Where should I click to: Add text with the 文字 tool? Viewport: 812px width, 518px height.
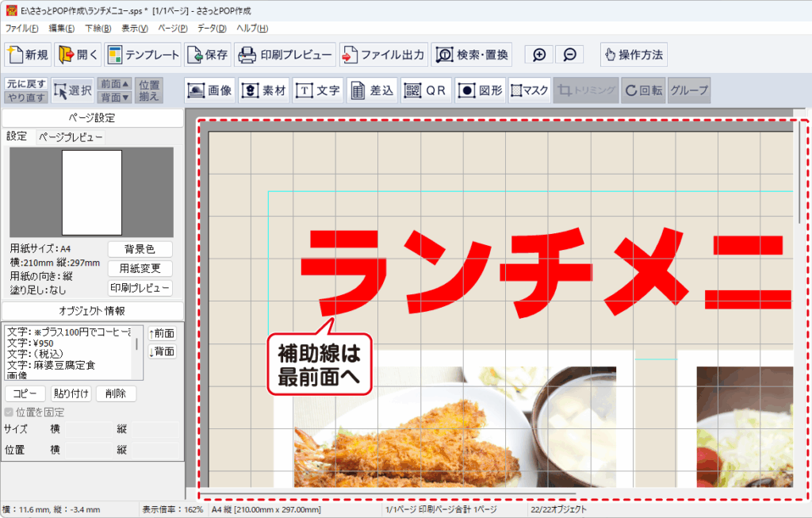point(317,90)
